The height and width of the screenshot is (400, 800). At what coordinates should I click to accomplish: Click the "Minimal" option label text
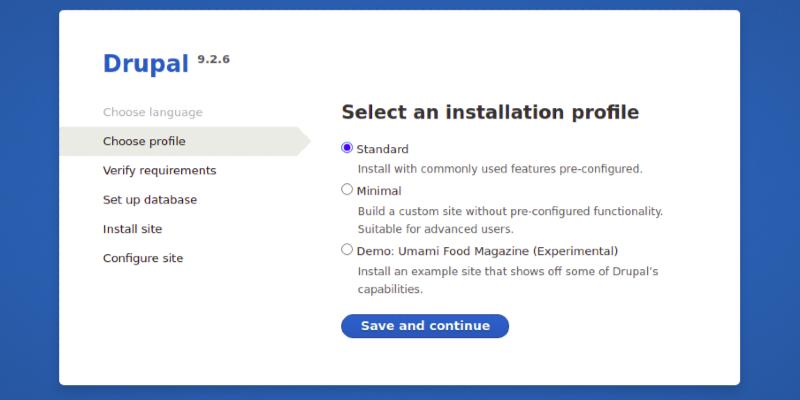[x=379, y=190]
